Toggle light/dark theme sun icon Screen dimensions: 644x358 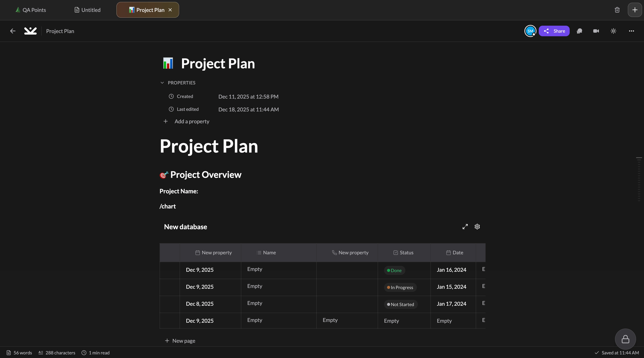tap(613, 31)
